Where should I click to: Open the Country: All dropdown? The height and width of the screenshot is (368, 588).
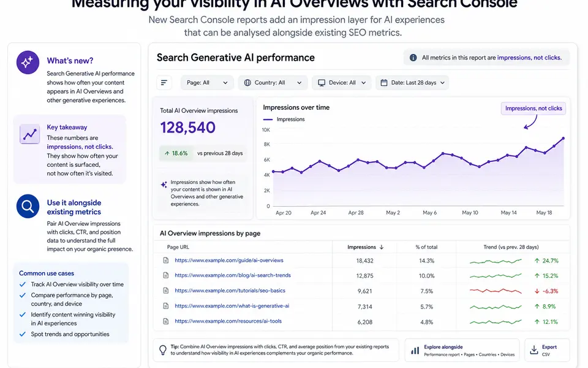pyautogui.click(x=273, y=83)
